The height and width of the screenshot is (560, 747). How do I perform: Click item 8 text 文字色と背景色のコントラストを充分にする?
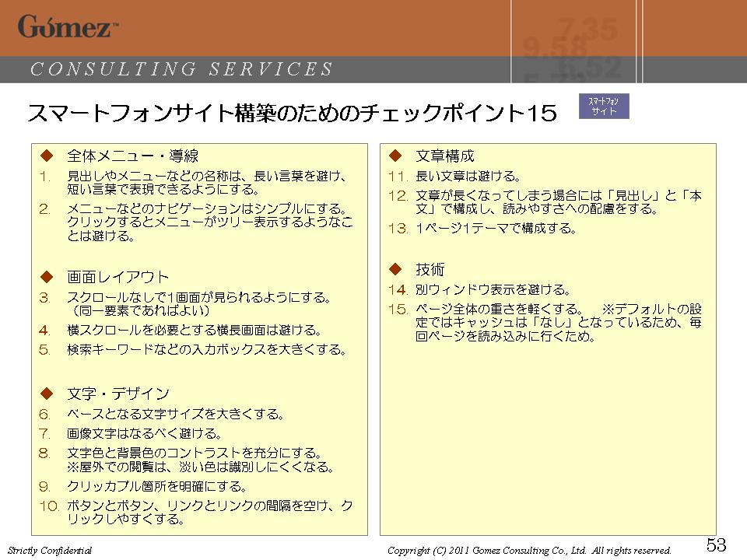point(195,453)
